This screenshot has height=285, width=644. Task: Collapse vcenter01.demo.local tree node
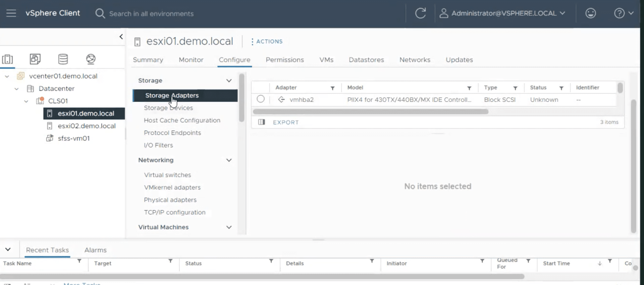pyautogui.click(x=7, y=76)
